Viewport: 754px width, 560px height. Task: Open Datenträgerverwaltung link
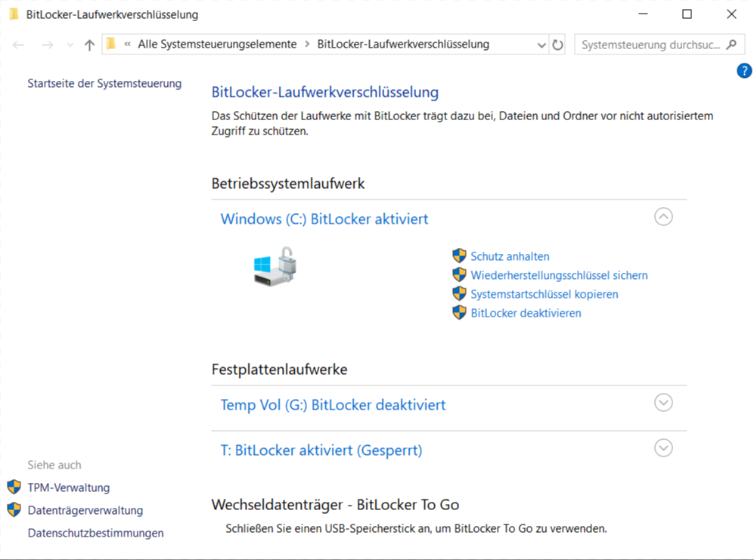[x=85, y=510]
